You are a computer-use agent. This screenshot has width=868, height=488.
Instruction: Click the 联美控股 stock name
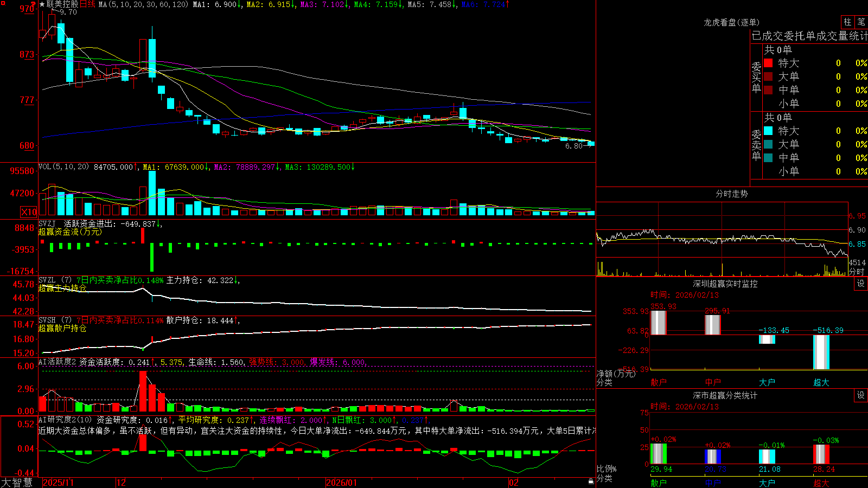62,4
